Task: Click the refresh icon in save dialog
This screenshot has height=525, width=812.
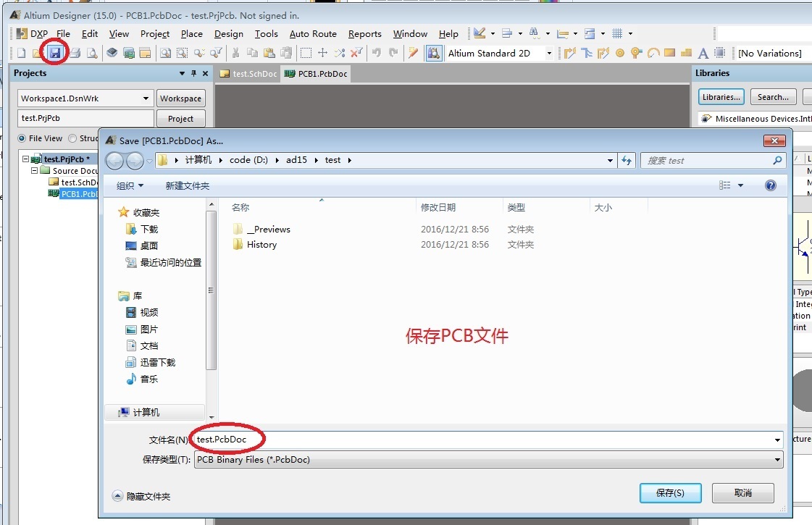Action: pos(627,161)
